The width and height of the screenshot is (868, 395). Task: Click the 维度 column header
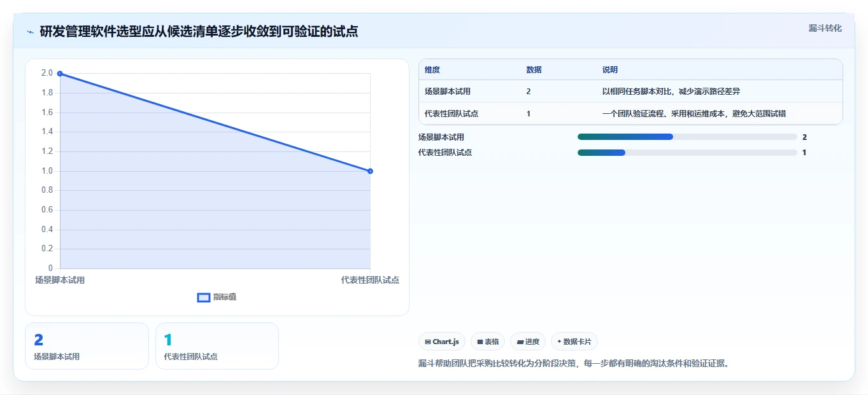(x=432, y=70)
